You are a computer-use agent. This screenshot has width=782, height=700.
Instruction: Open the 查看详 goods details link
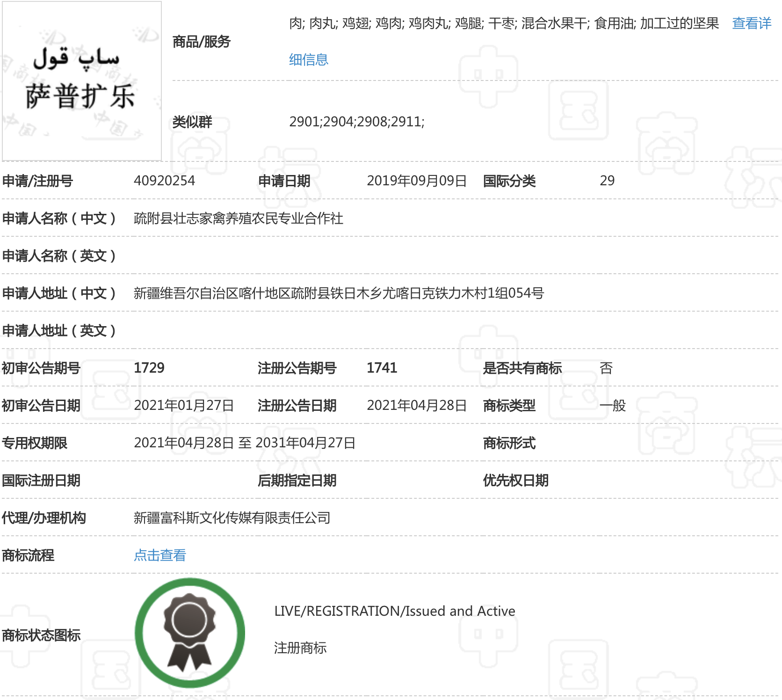[x=751, y=23]
